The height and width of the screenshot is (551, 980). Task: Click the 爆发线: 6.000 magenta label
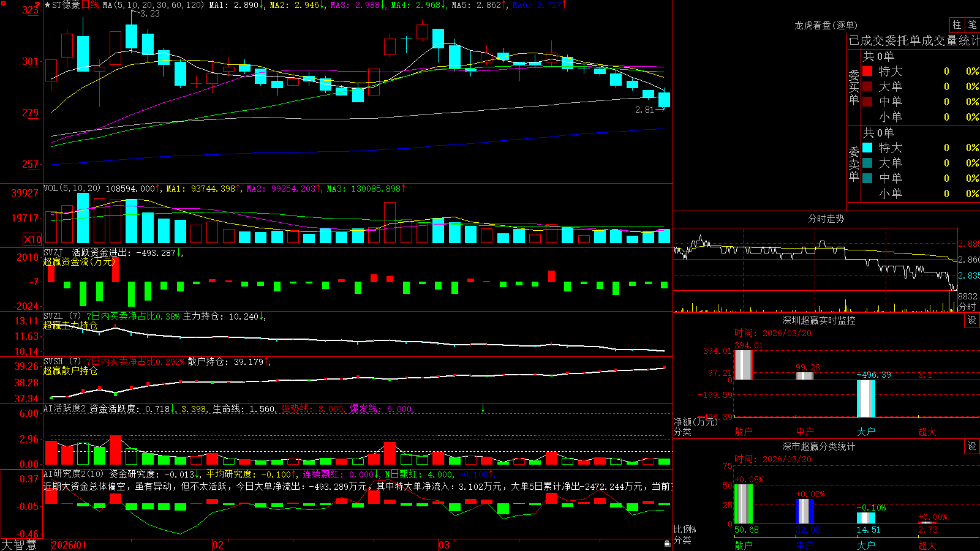point(382,408)
